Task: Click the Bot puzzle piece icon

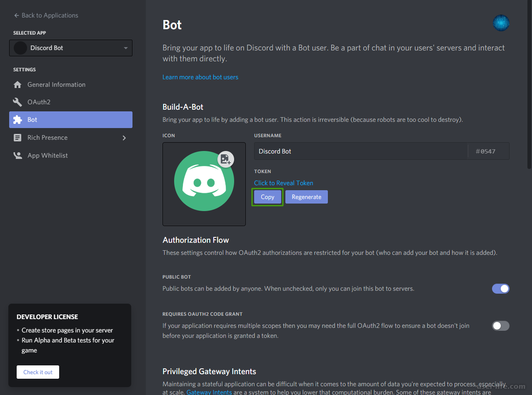Action: coord(17,120)
